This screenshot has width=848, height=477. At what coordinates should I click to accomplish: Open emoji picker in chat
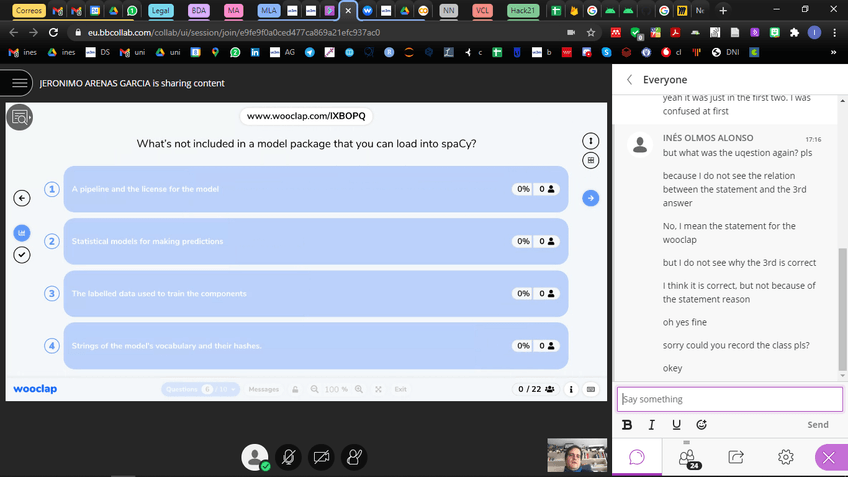[x=701, y=425]
